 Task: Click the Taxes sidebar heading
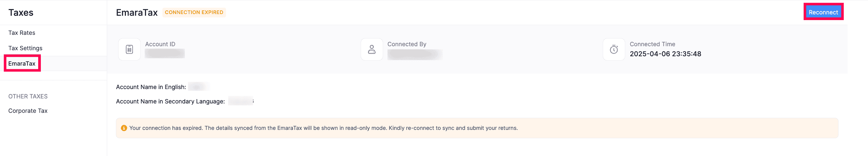click(21, 13)
